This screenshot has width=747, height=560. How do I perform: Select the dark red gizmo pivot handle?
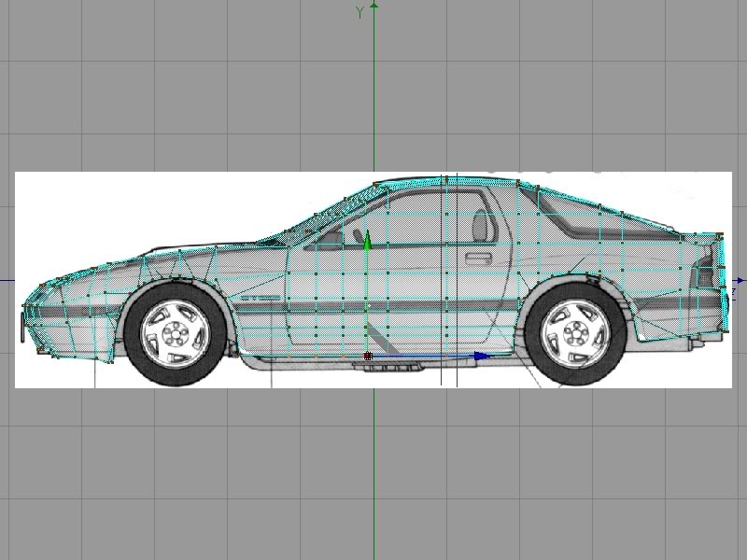(x=367, y=356)
